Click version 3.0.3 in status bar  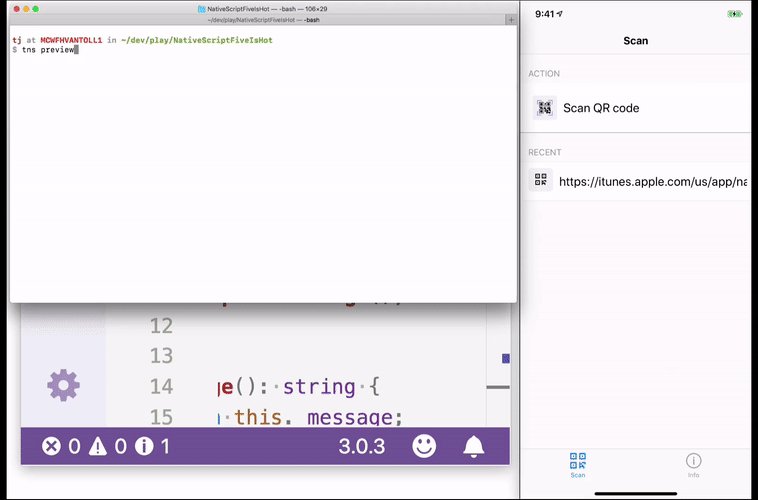(x=362, y=446)
